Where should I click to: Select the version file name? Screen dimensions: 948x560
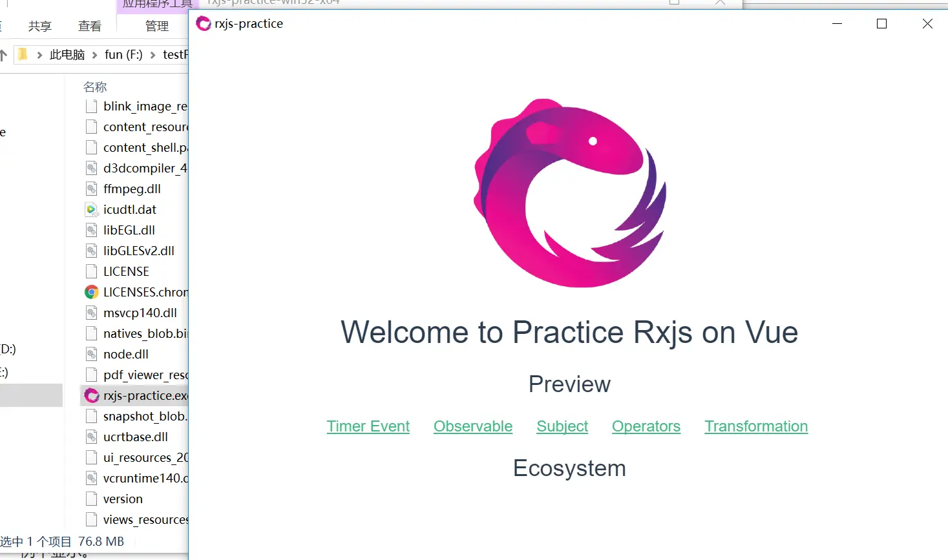(123, 499)
